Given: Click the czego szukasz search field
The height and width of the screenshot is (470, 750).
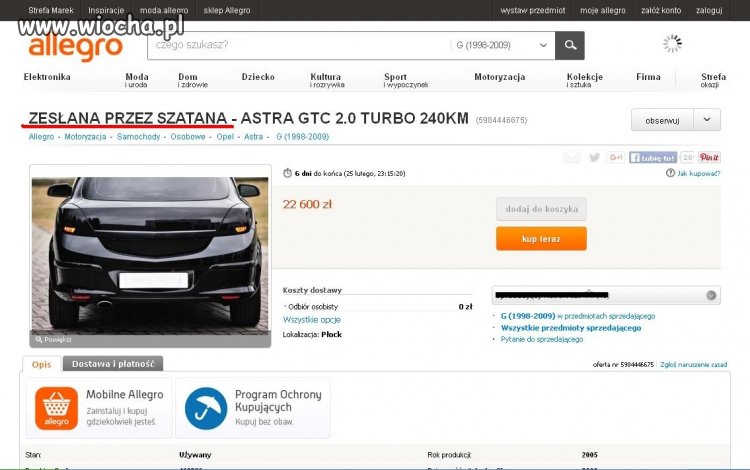Looking at the screenshot, I should tap(299, 45).
